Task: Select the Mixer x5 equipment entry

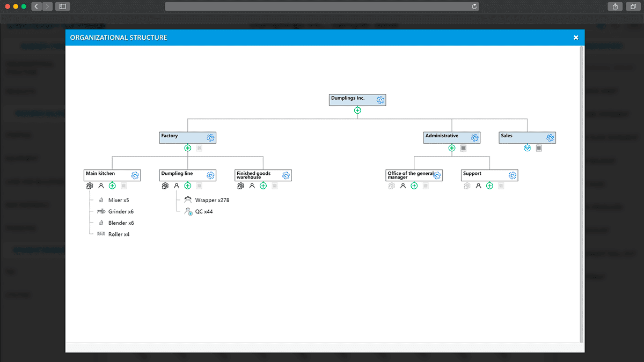Action: pos(117,200)
